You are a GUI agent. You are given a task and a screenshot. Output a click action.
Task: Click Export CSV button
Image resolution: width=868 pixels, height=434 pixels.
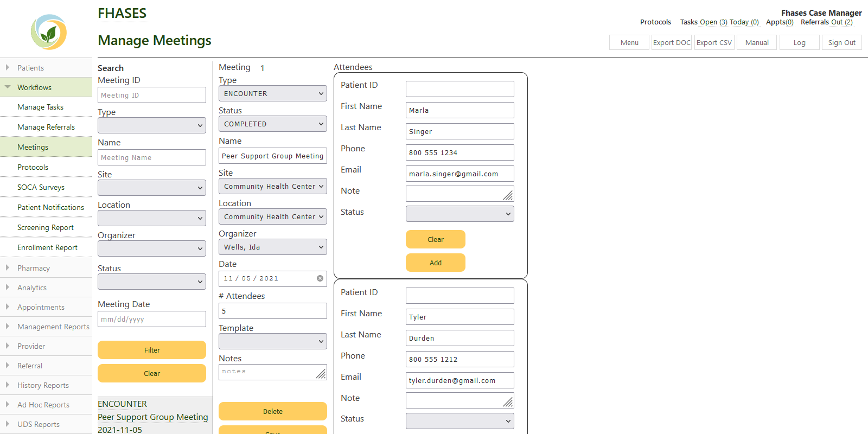pyautogui.click(x=714, y=42)
